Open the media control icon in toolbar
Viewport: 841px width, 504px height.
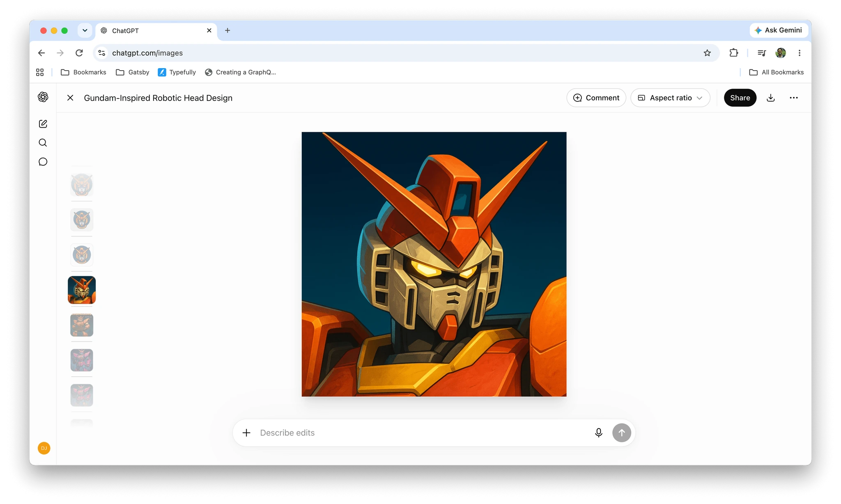point(762,53)
